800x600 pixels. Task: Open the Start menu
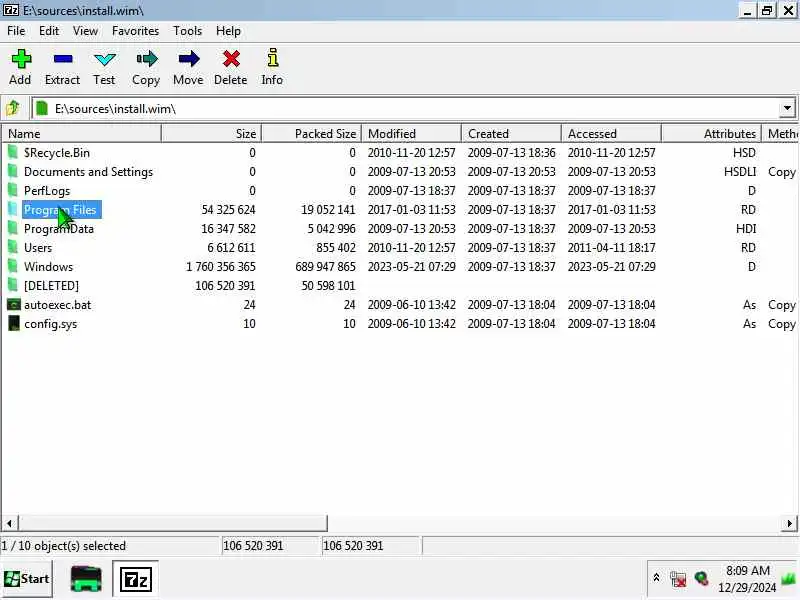[x=27, y=579]
